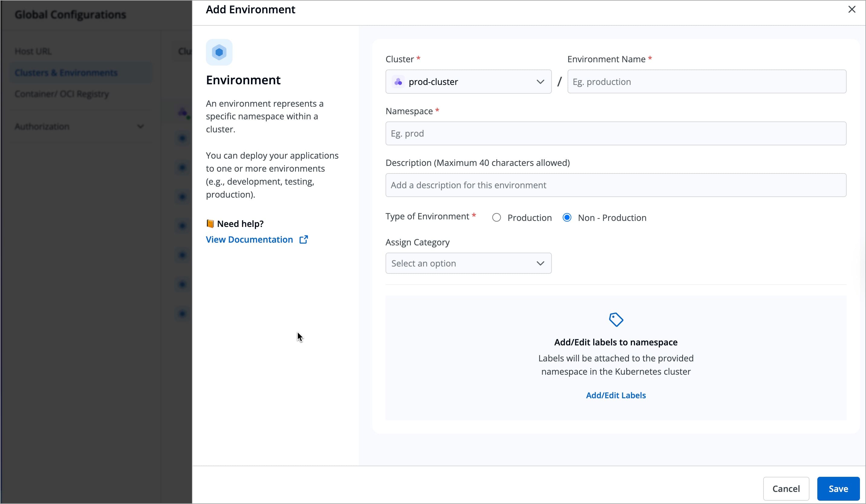Select the Production radio button

(496, 218)
